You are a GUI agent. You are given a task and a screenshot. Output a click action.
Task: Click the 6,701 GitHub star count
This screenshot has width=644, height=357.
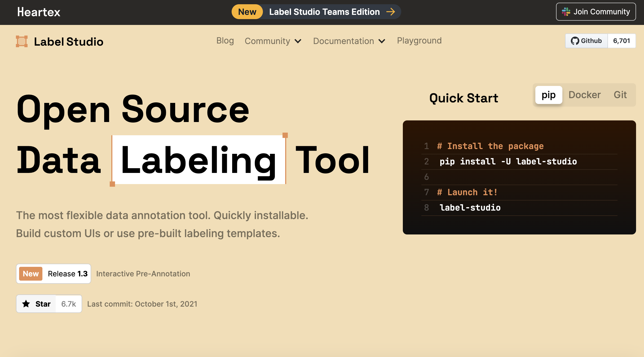[x=621, y=41]
